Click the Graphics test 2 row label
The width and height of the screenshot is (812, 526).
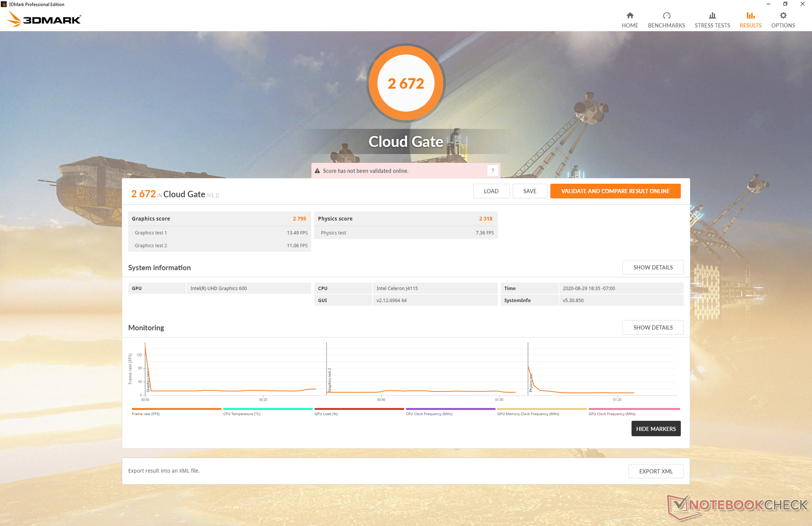tap(151, 245)
